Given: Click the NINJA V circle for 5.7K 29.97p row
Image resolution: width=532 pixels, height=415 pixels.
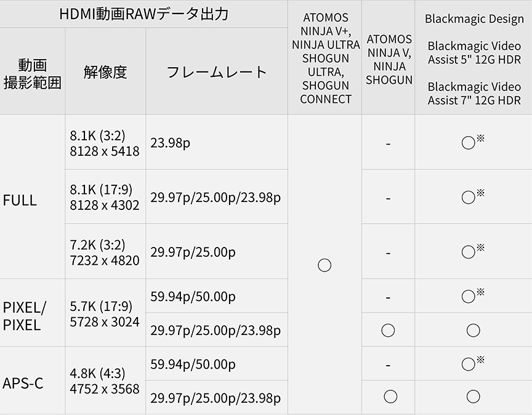Looking at the screenshot, I should pyautogui.click(x=388, y=330).
